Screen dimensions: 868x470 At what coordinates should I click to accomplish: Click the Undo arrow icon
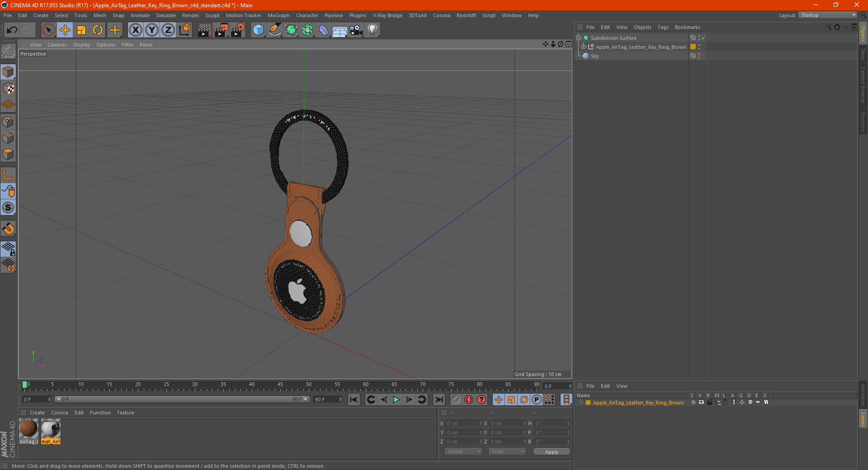coord(12,30)
